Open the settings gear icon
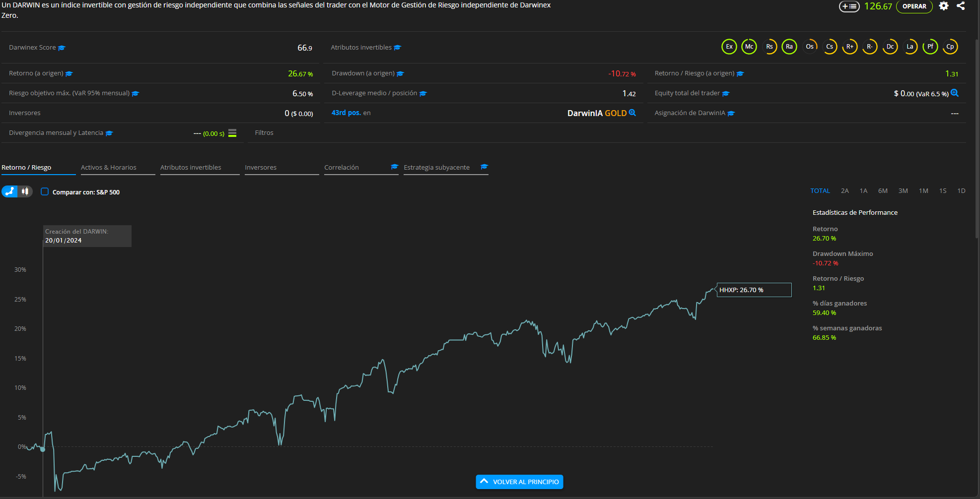Screen dimensions: 980x499 944,6
